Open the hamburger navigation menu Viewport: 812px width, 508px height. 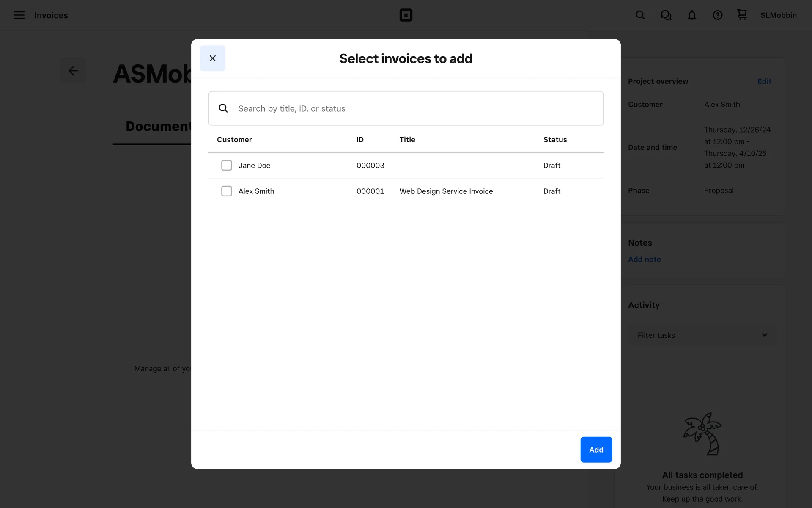[x=19, y=15]
